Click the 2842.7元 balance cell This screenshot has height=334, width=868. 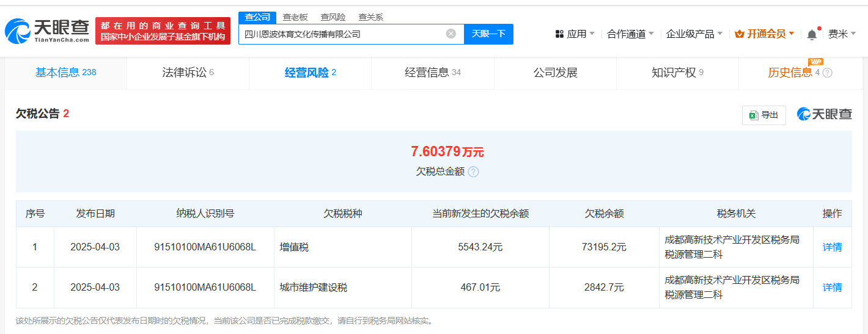pyautogui.click(x=604, y=288)
